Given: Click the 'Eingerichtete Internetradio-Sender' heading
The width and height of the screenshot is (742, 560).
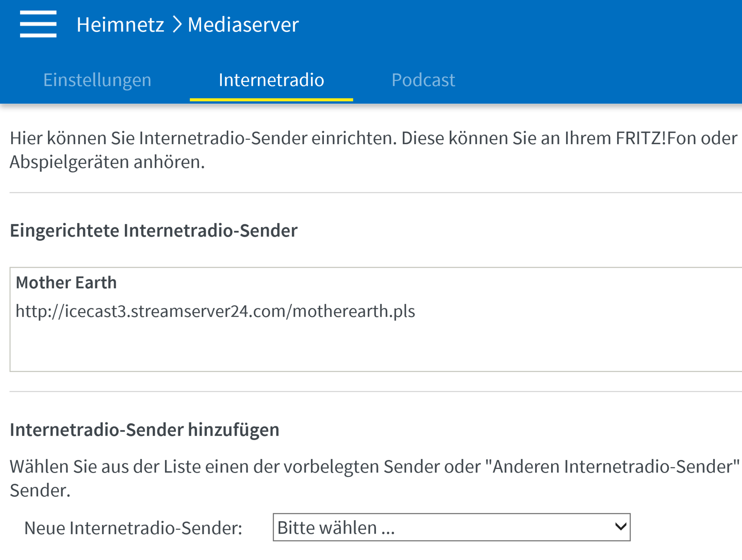Looking at the screenshot, I should coord(153,231).
